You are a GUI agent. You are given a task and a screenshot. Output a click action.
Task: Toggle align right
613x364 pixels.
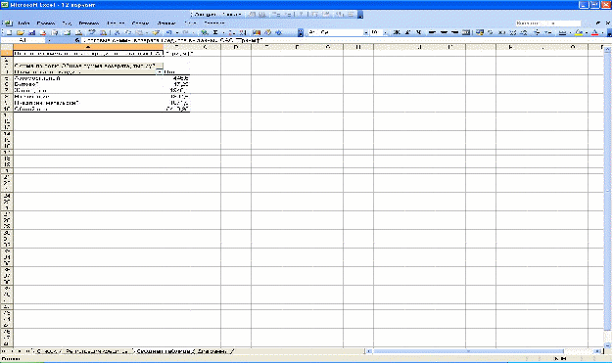coord(454,33)
